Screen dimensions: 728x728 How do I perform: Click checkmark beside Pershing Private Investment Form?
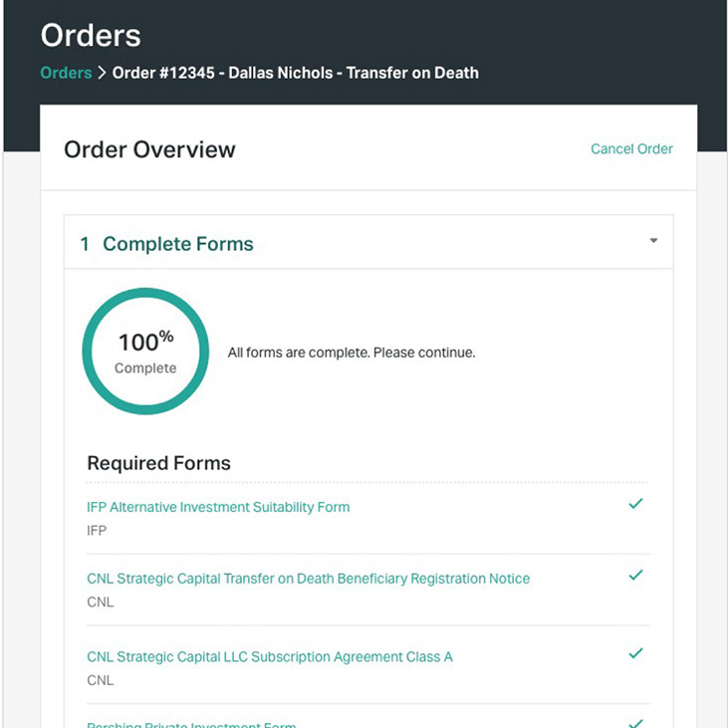[635, 723]
